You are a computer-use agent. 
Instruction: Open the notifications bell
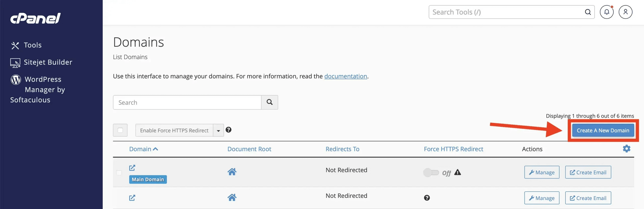(607, 12)
